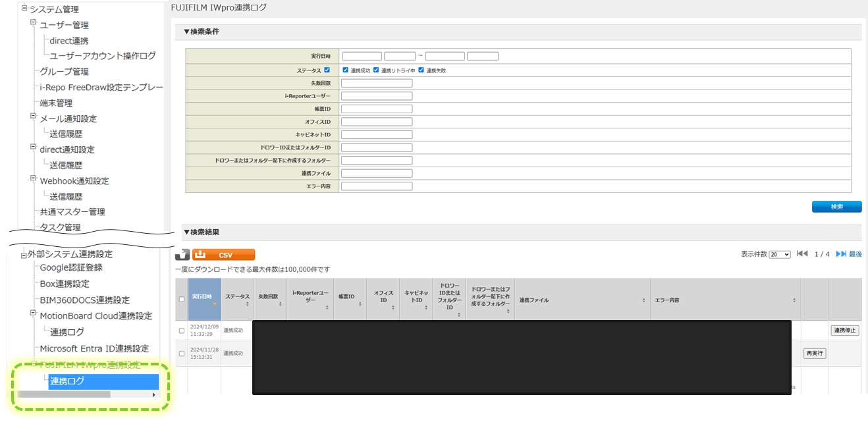Screen dimensions: 868x422
Task: Click the 連携停止 button
Action: click(x=844, y=330)
